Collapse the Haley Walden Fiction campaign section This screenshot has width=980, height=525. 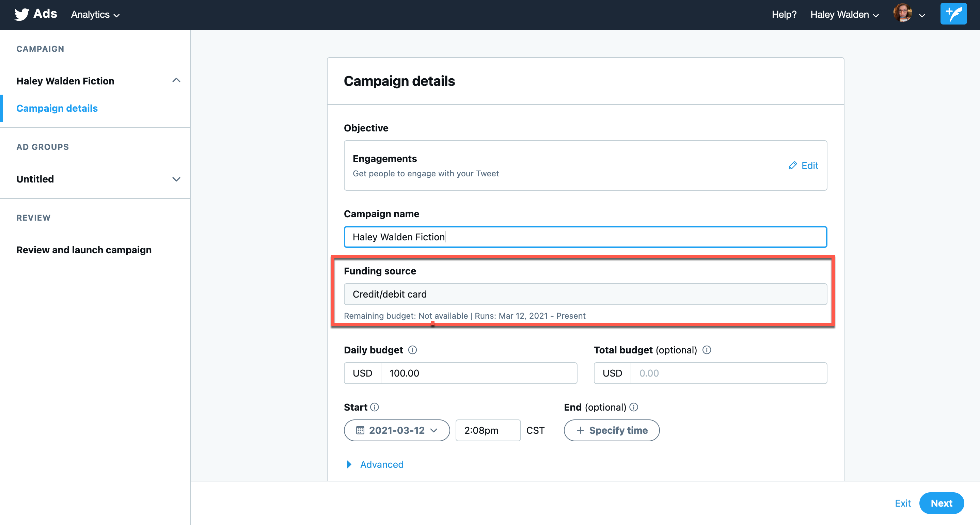point(176,80)
